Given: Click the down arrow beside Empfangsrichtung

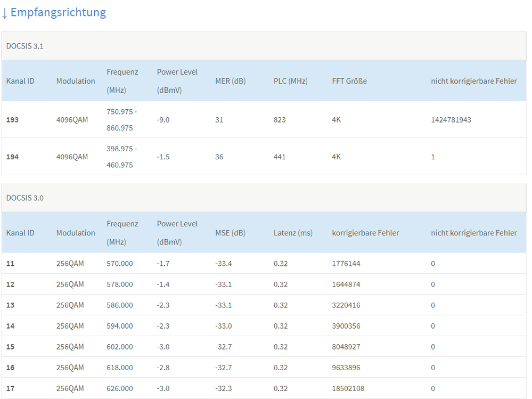Looking at the screenshot, I should 5,13.
